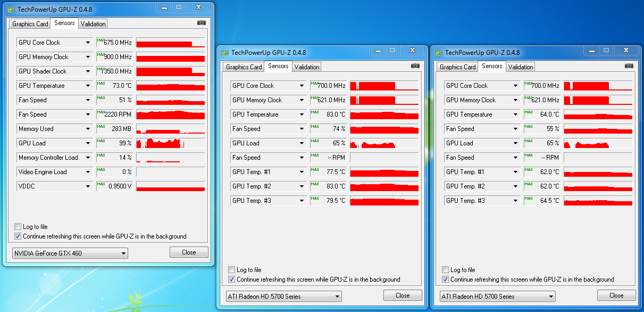The image size is (644, 312).
Task: Click camera icon in right Radeon GPU-Z window
Action: point(629,66)
